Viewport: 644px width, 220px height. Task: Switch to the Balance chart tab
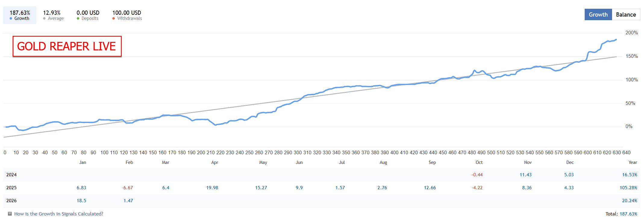(626, 14)
